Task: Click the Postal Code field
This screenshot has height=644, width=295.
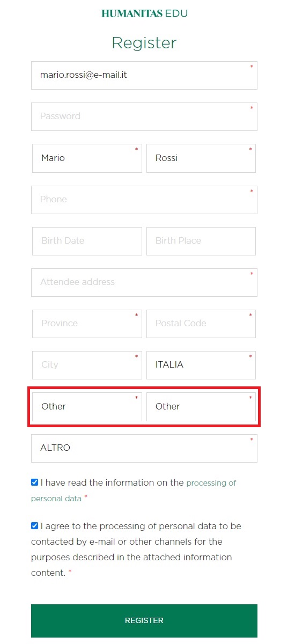Action: (201, 324)
